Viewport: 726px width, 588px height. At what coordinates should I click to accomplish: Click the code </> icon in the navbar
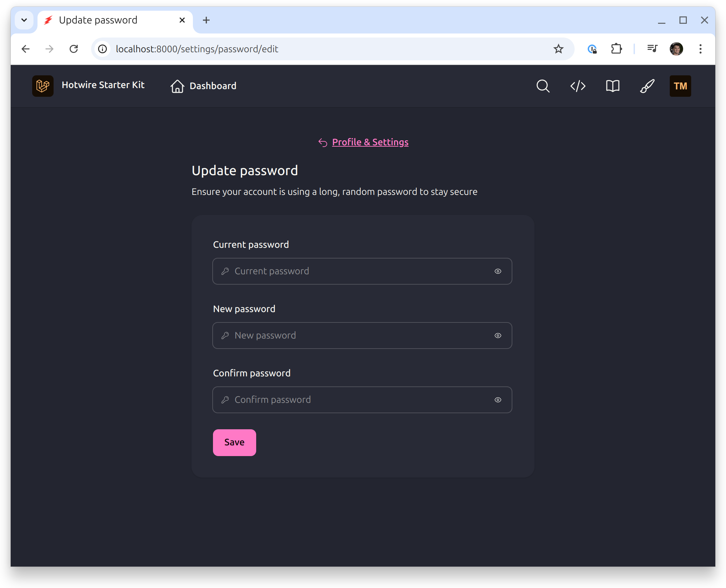click(x=577, y=86)
